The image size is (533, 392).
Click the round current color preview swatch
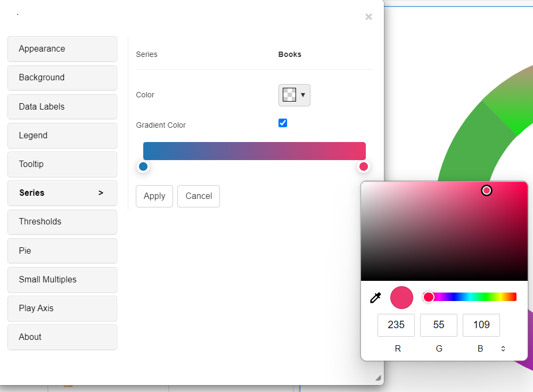click(x=401, y=298)
